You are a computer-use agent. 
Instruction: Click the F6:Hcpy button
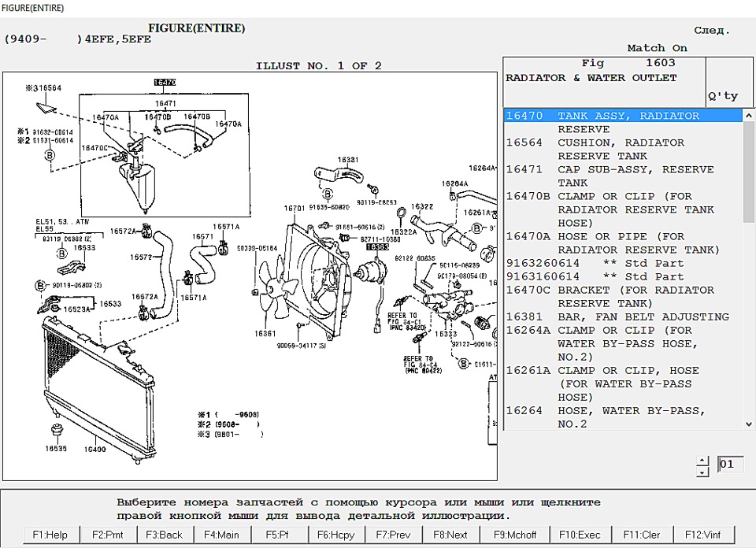point(335,535)
